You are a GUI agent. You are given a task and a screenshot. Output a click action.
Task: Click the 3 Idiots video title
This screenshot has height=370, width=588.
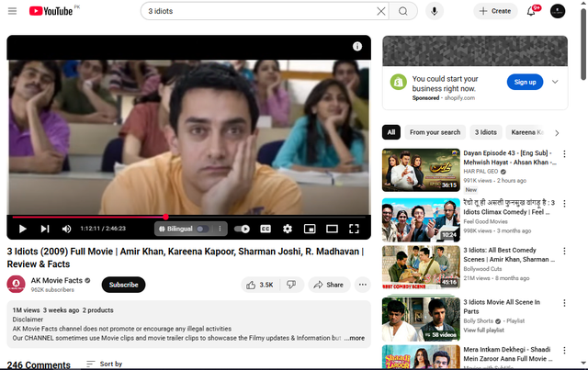tap(186, 258)
